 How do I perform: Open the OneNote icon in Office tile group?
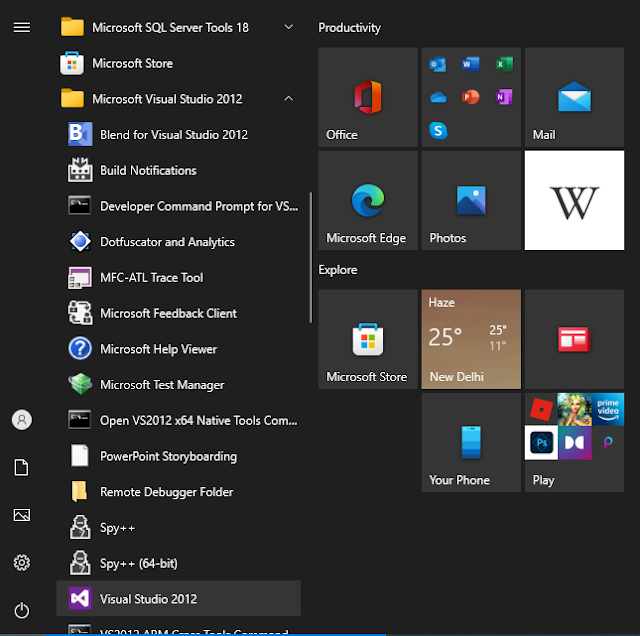(x=504, y=97)
